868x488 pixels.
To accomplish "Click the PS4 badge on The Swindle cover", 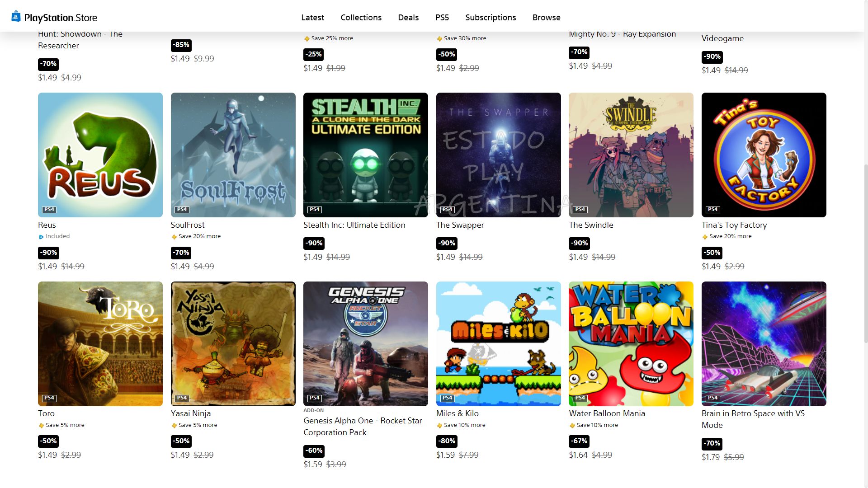I will [580, 210].
